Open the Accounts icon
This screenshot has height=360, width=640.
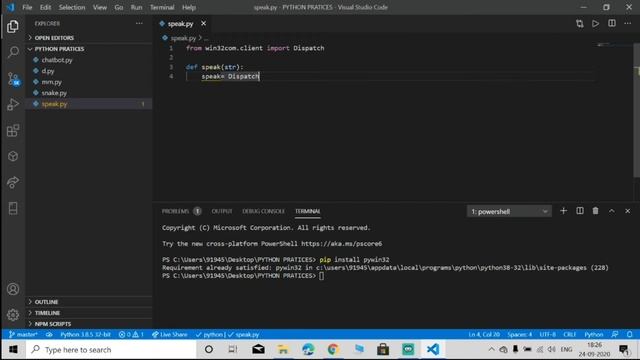[13, 289]
